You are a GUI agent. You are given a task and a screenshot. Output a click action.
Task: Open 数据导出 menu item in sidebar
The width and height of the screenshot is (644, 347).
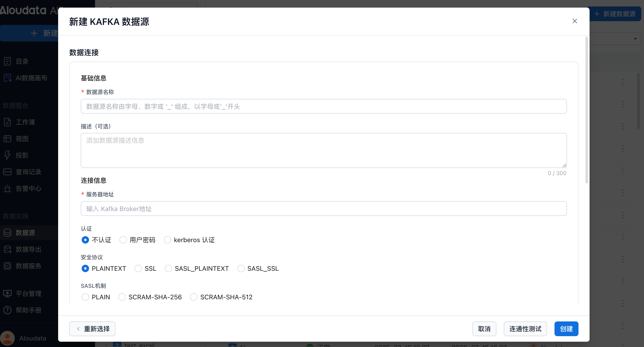point(28,249)
